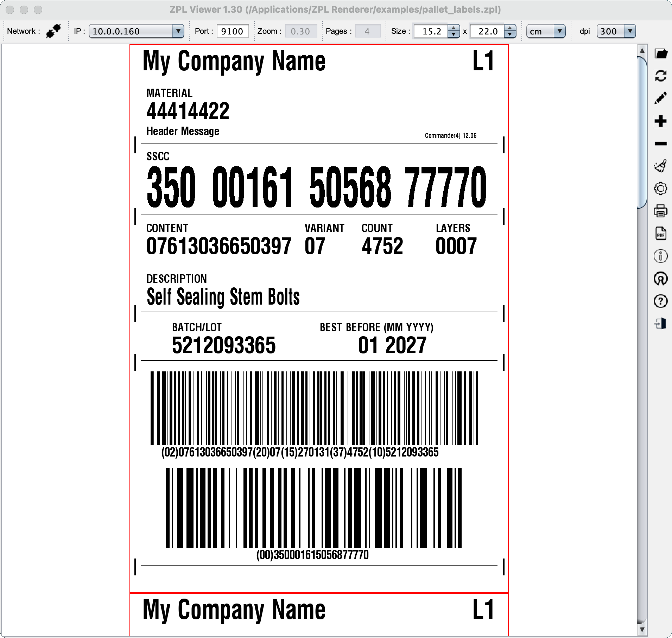Show the info/about icon dialog

coord(661,256)
